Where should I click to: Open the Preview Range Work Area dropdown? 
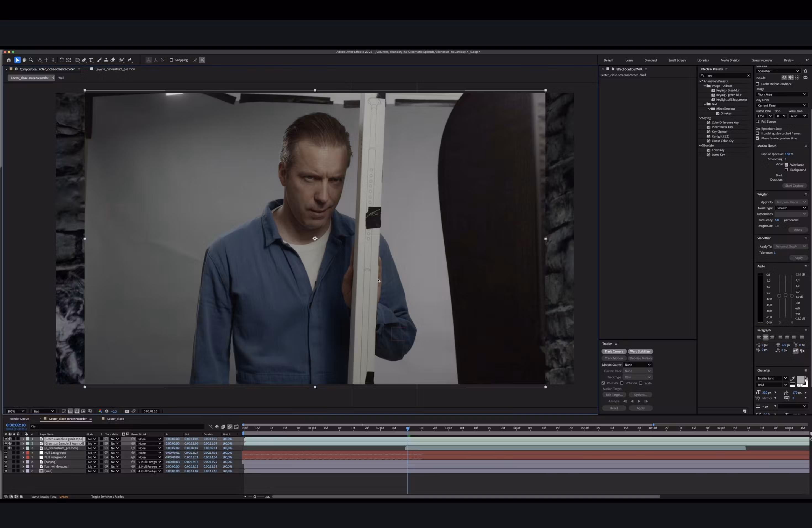[x=782, y=94]
